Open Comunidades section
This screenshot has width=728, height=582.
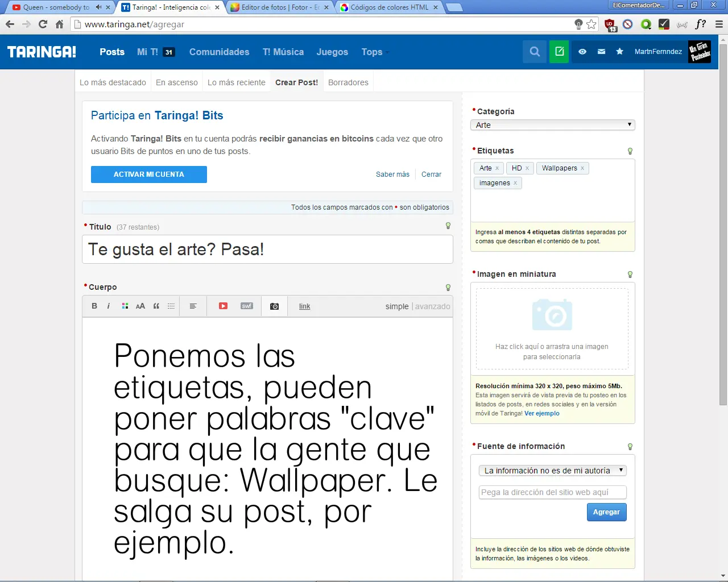pos(219,52)
